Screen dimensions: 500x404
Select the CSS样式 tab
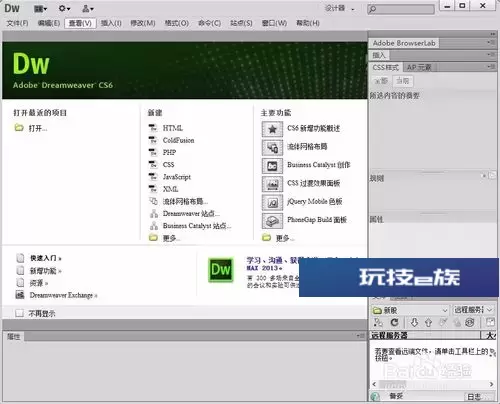[385, 67]
